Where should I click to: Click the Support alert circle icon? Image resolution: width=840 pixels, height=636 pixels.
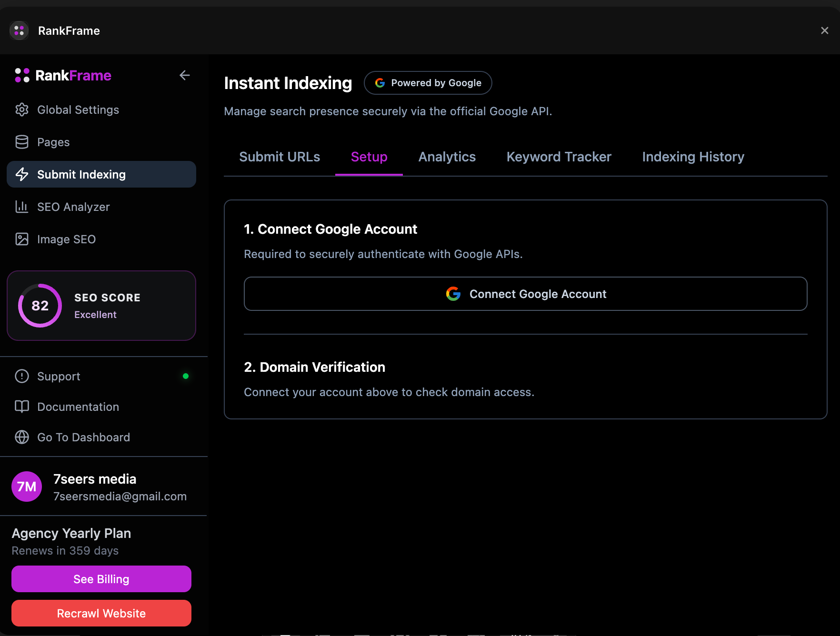[22, 377]
